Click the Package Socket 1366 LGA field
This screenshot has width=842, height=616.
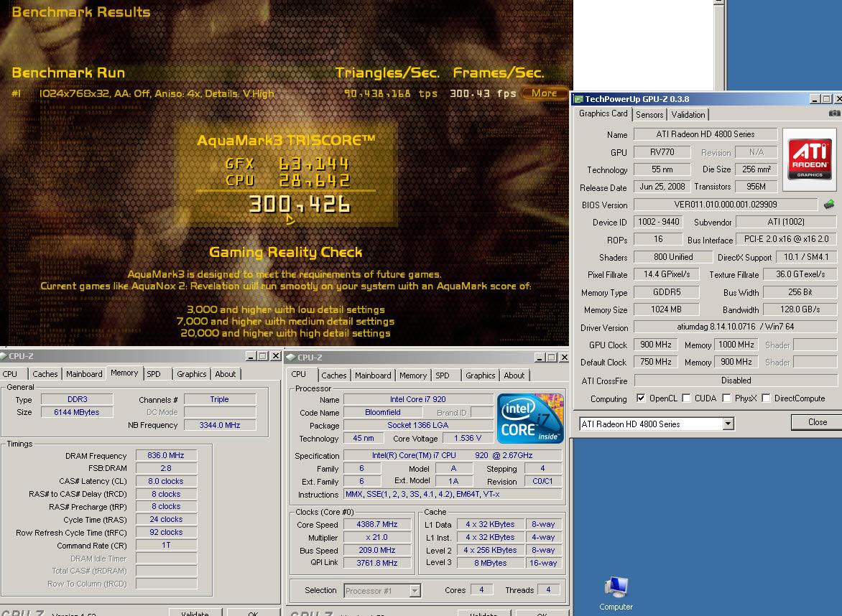(418, 425)
